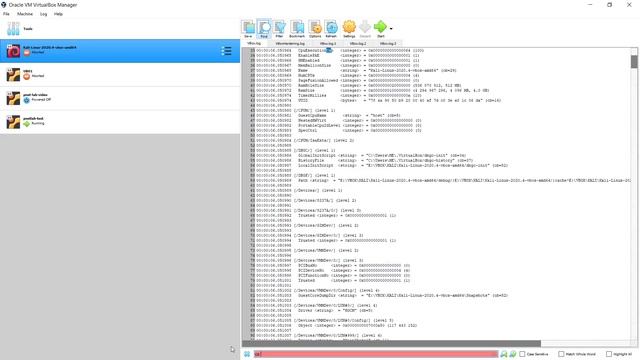Switch to the VBox.log.3 tab
Viewport: 640px width, 360px height.
[388, 43]
